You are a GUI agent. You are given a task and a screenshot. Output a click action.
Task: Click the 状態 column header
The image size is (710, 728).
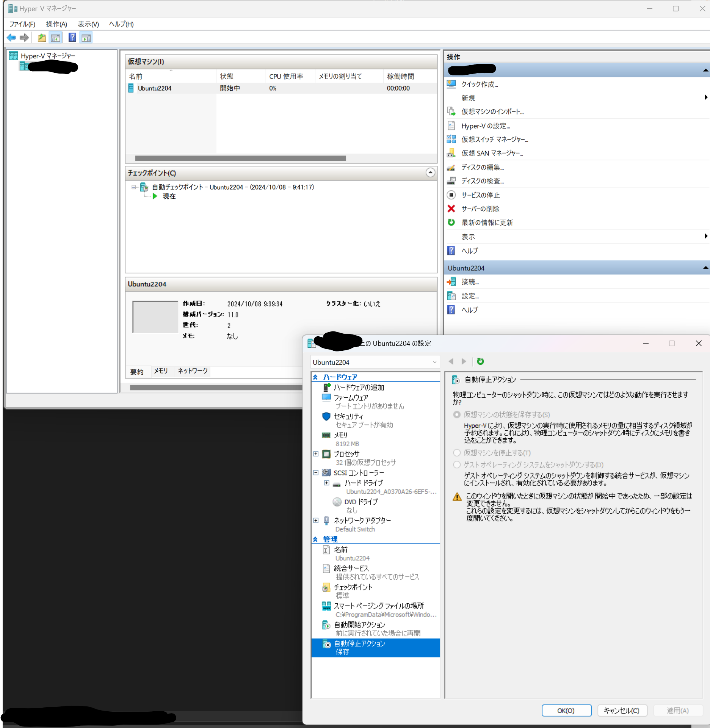click(241, 76)
